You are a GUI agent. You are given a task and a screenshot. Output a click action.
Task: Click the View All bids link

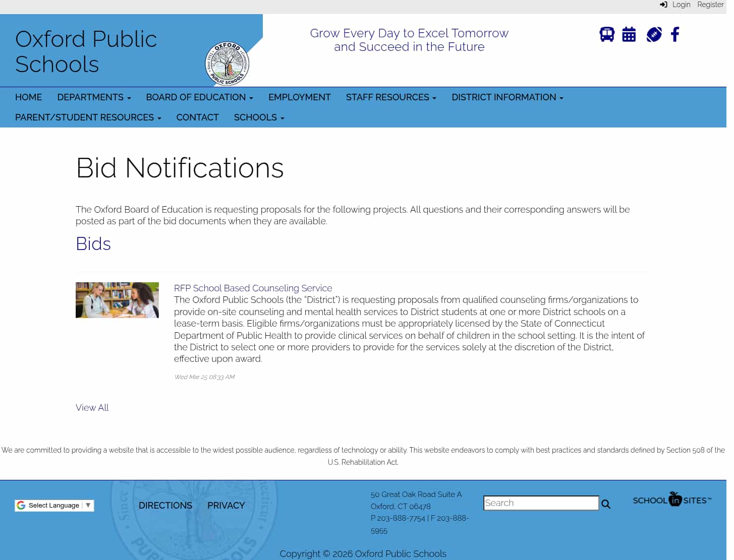tap(93, 407)
